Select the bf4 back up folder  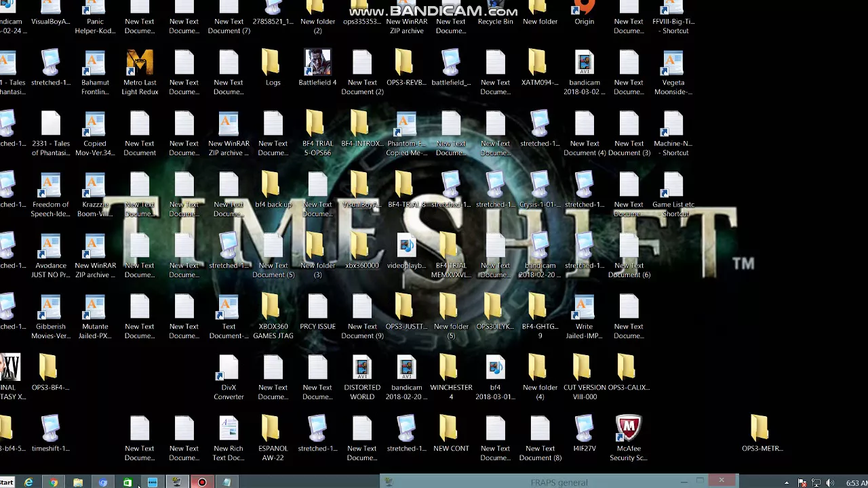click(x=273, y=190)
